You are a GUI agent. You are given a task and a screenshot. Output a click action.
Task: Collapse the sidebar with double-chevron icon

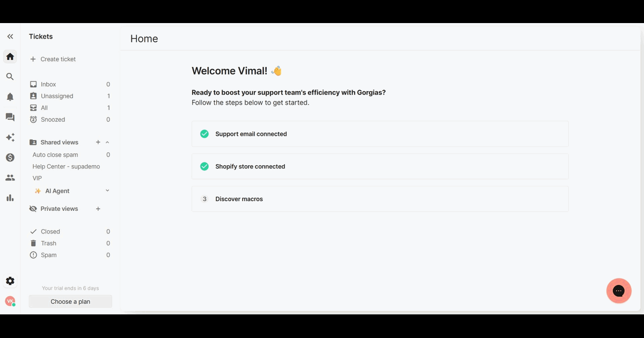tap(10, 36)
